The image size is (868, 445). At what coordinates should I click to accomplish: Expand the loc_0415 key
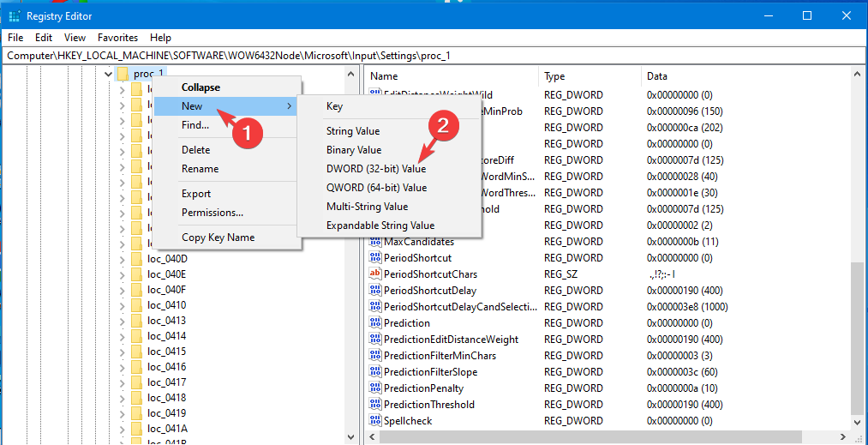tap(123, 352)
